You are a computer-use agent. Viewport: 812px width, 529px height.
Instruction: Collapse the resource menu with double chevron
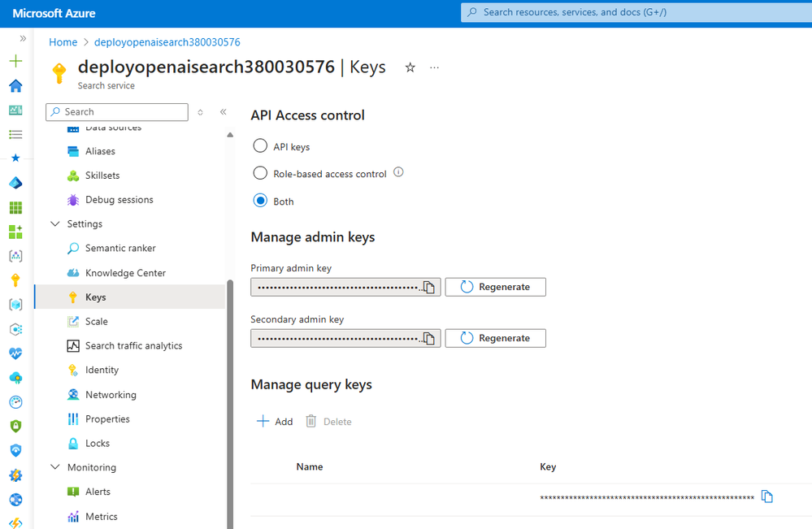click(x=224, y=112)
